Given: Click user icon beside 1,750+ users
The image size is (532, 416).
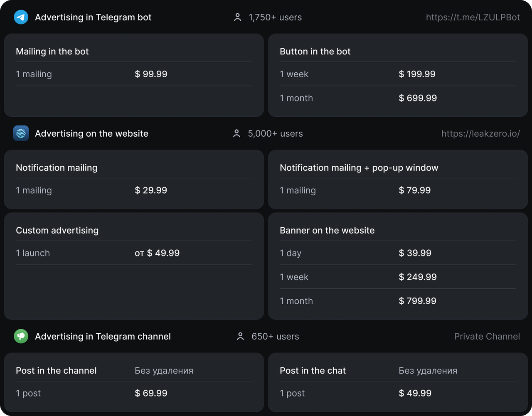Looking at the screenshot, I should point(237,17).
